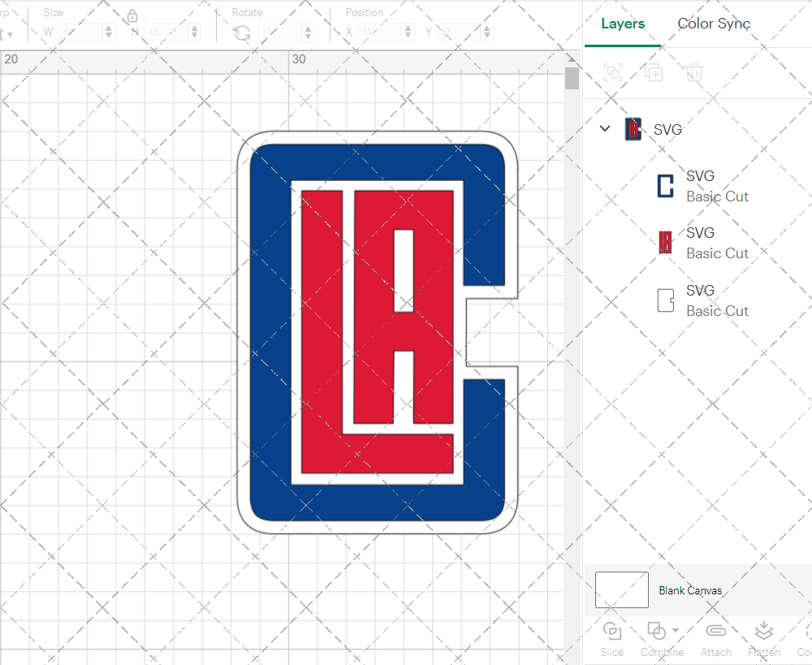Click the Position X stepper arrows
812x665 pixels.
[x=408, y=32]
